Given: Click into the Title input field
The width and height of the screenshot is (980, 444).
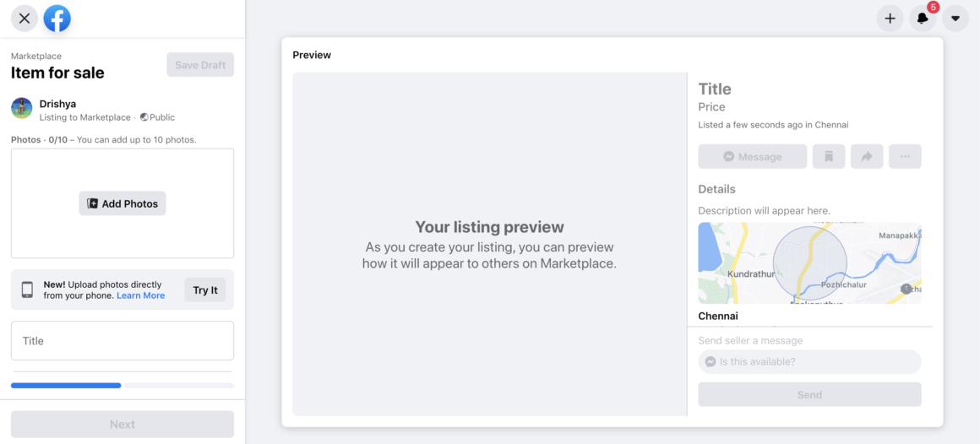Looking at the screenshot, I should pos(122,341).
